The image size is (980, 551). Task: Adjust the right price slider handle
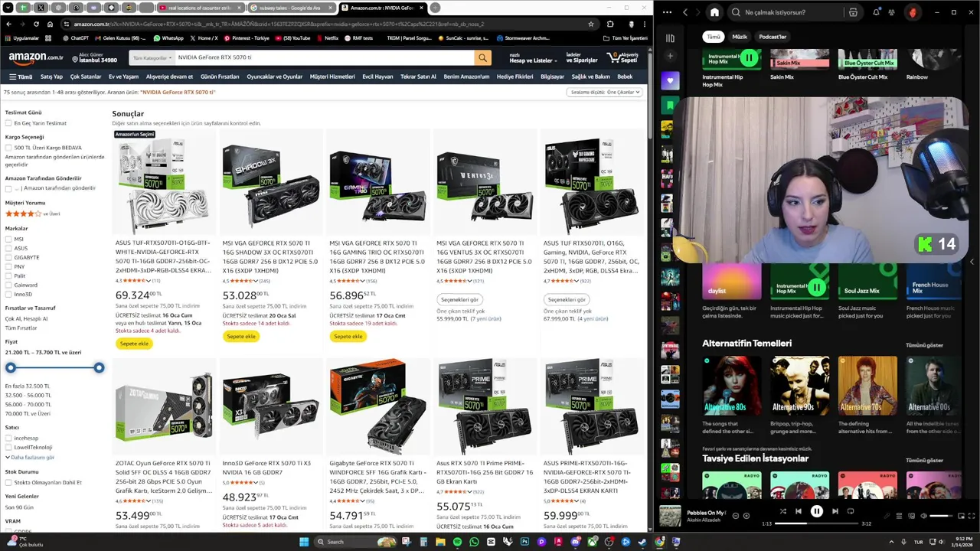(99, 368)
